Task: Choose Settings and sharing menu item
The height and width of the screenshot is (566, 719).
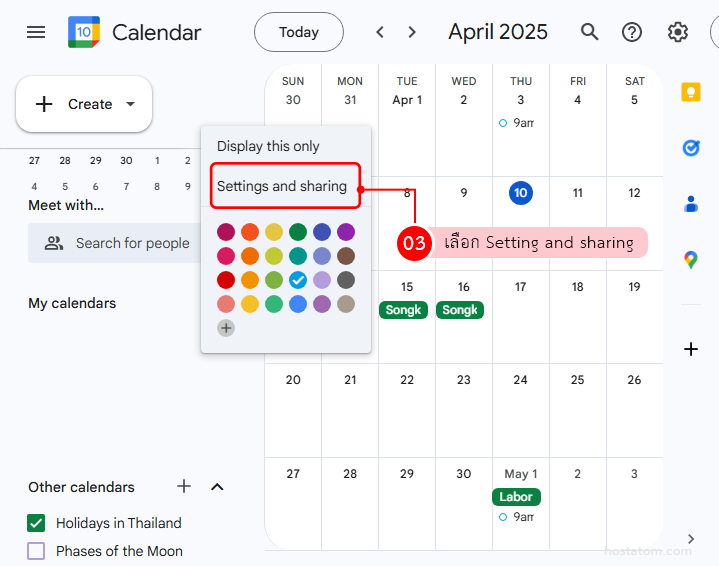Action: click(282, 186)
